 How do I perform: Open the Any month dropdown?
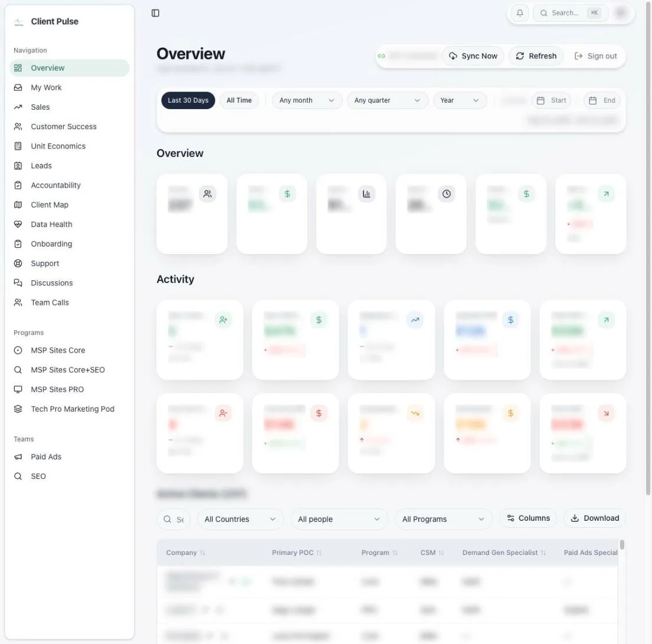[x=307, y=100]
